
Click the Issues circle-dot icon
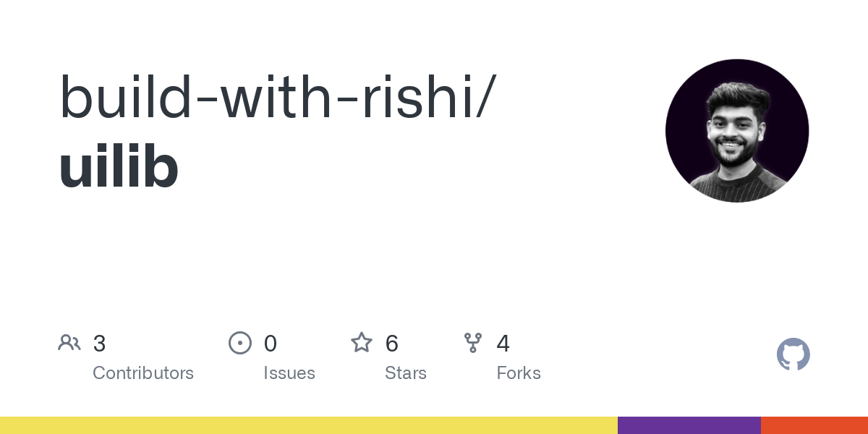(240, 343)
